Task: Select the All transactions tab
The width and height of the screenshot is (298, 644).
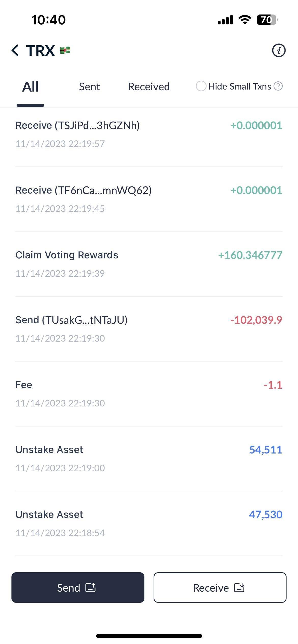Action: [30, 87]
